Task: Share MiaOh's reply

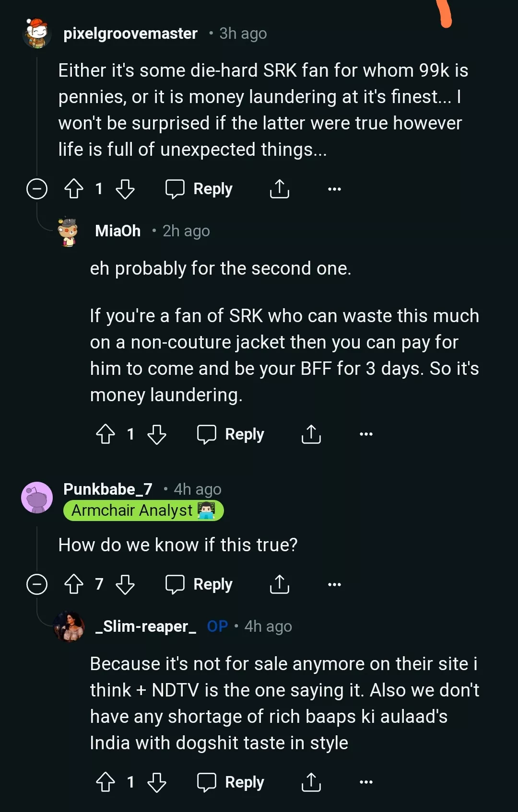Action: 311,434
